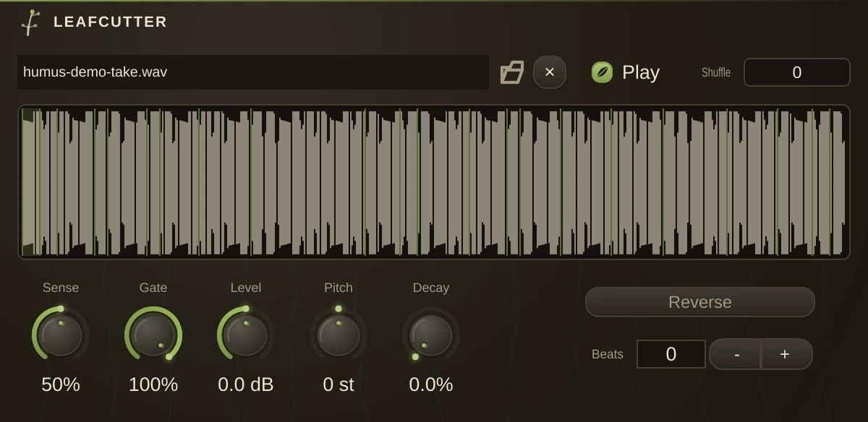Click the Pitch label above its knob
Viewport: 868px width, 422px height.
[x=339, y=288]
